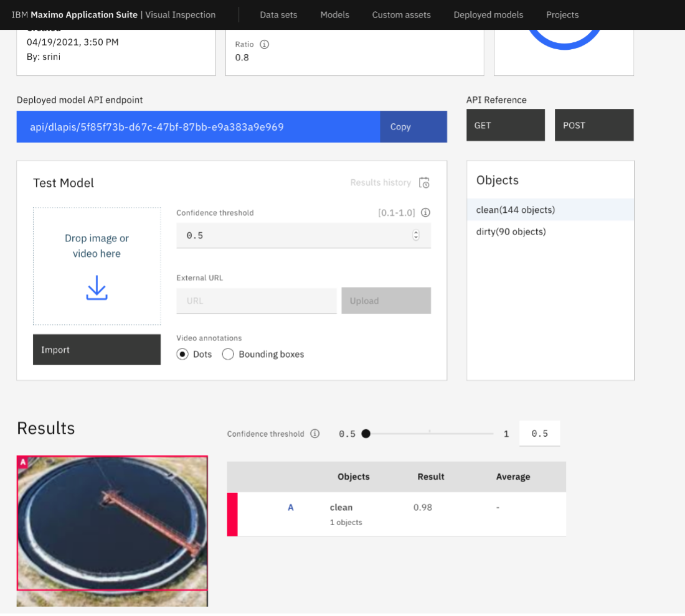Click info icon beside Results Confidence threshold
Screen dimensions: 685x616
click(x=315, y=434)
